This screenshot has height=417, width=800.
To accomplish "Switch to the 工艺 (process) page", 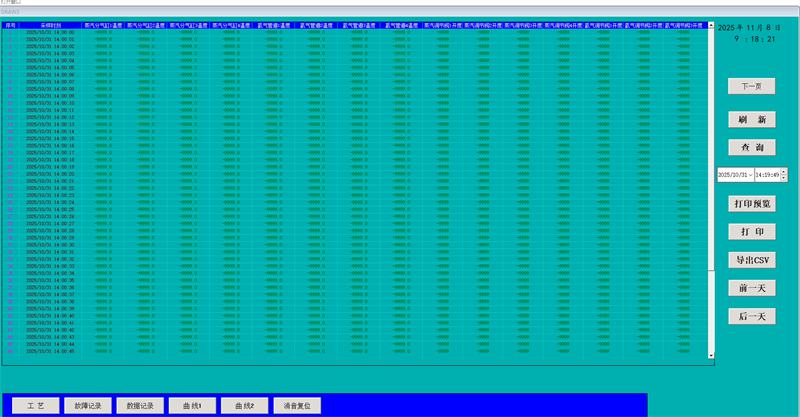I will (x=35, y=407).
